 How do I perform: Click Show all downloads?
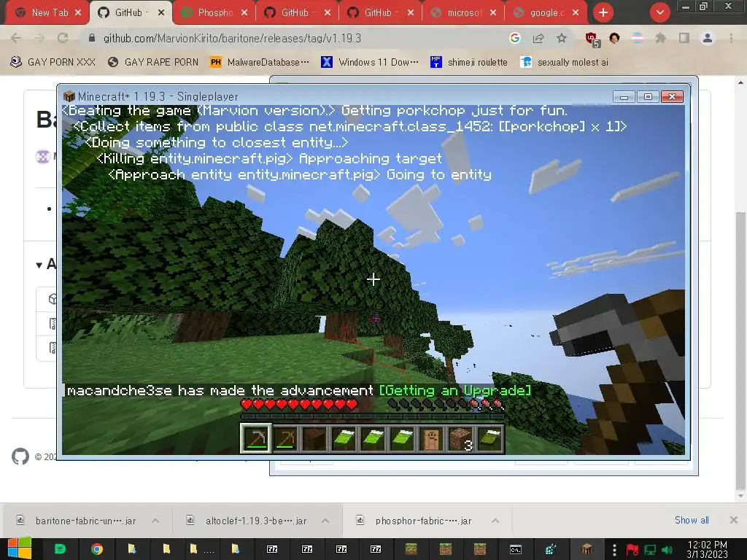(x=692, y=520)
